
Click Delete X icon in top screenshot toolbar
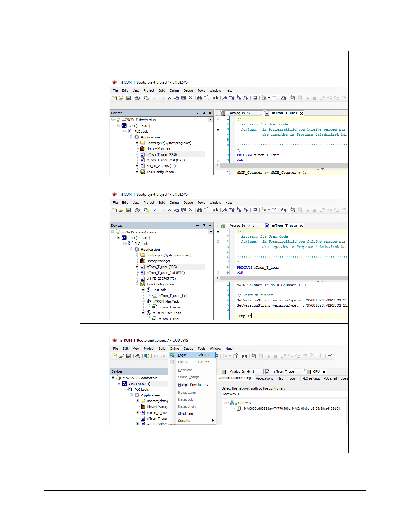tap(190, 98)
